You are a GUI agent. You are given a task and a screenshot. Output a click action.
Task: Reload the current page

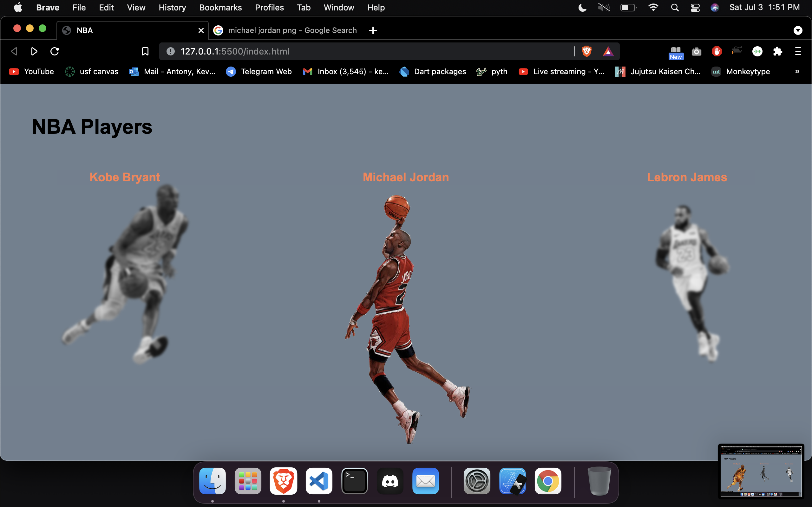tap(55, 51)
